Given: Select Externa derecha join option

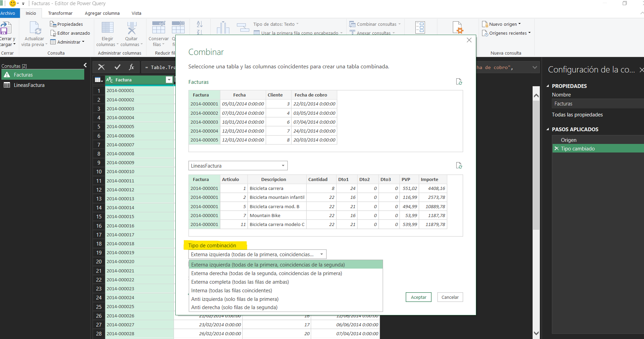Looking at the screenshot, I should click(286, 273).
